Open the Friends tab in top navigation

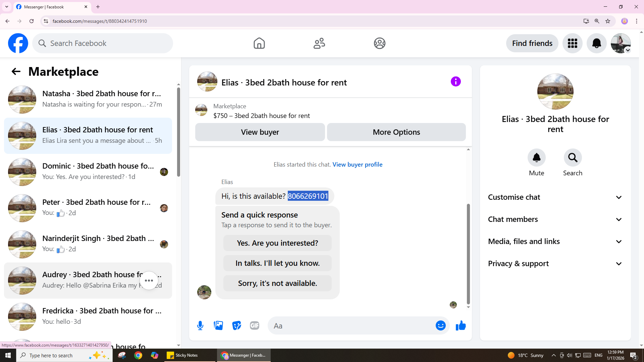click(319, 43)
